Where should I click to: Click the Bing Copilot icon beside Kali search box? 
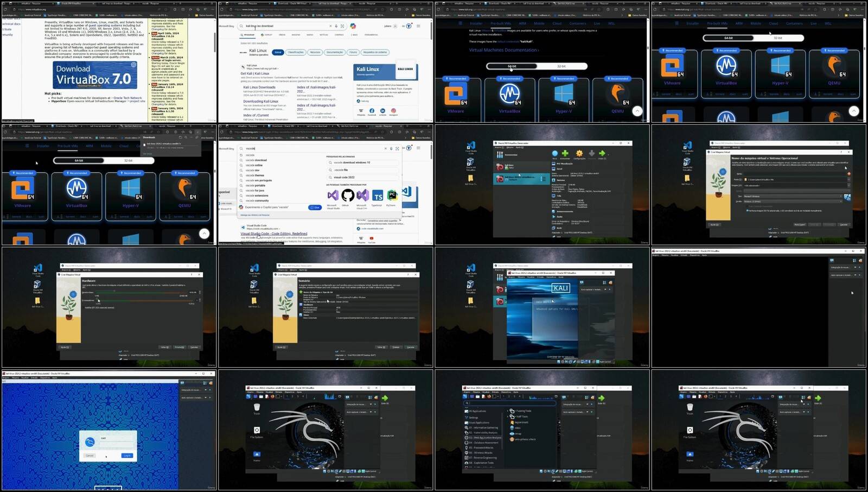pos(353,26)
